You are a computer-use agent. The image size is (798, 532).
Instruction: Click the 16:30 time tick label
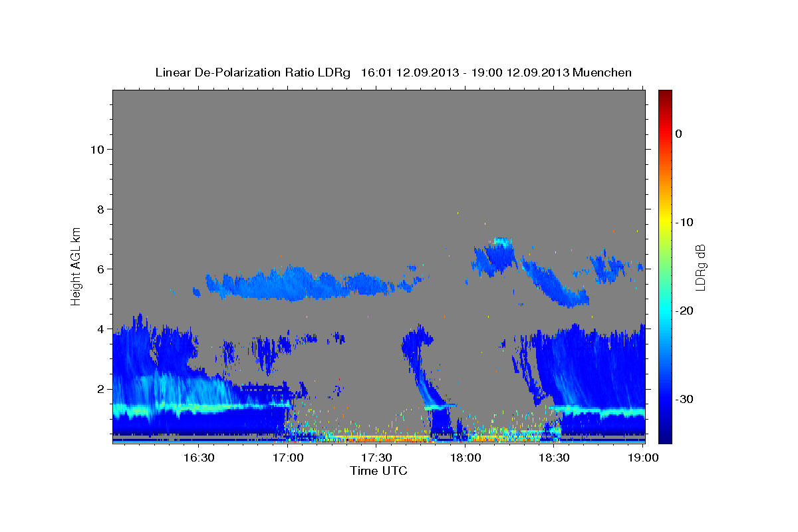tap(198, 458)
